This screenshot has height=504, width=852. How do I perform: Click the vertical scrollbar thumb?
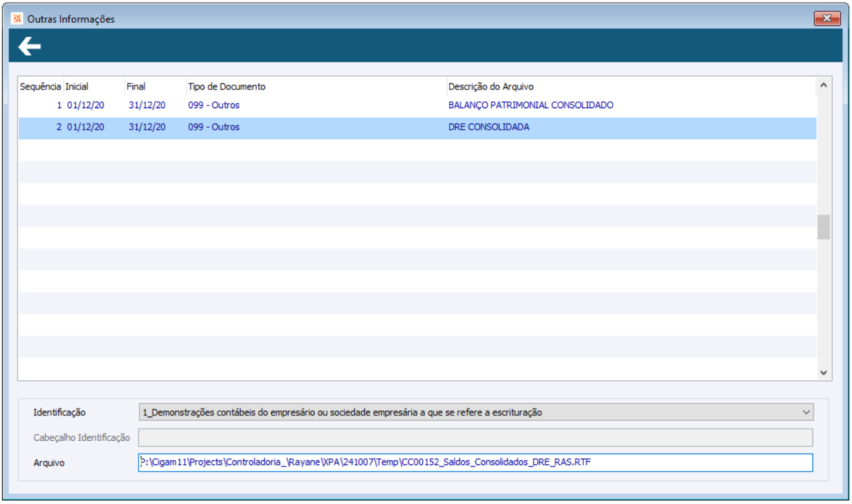coord(823,227)
